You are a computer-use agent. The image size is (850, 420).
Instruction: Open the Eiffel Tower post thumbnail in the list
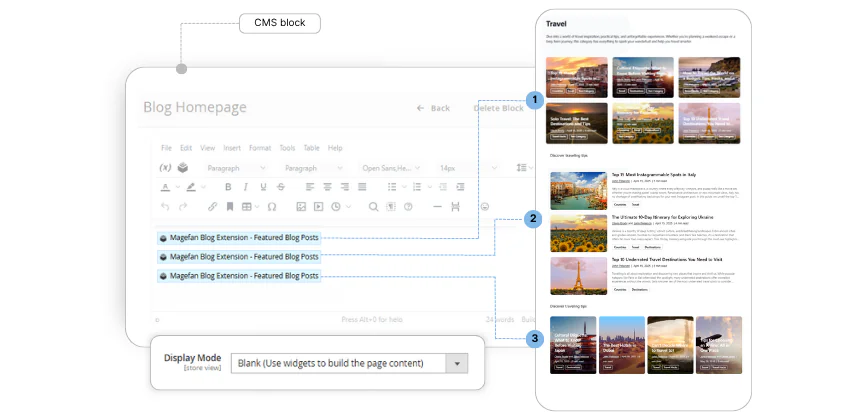(578, 275)
